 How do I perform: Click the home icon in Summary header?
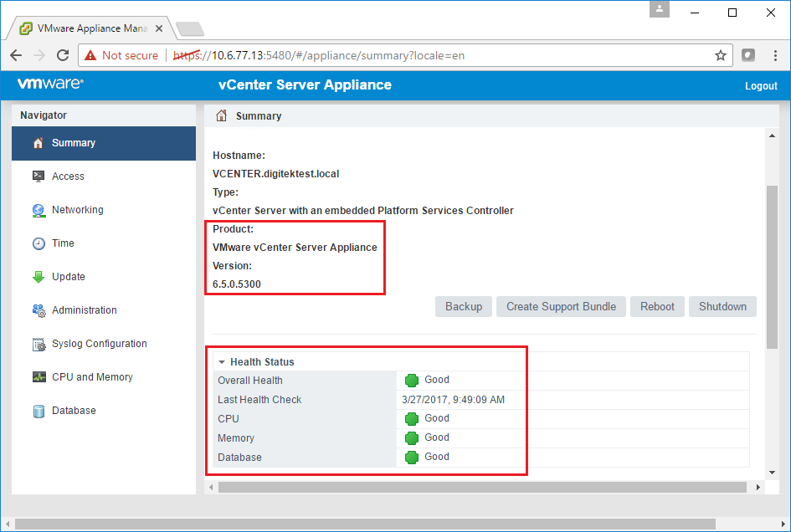click(x=222, y=116)
